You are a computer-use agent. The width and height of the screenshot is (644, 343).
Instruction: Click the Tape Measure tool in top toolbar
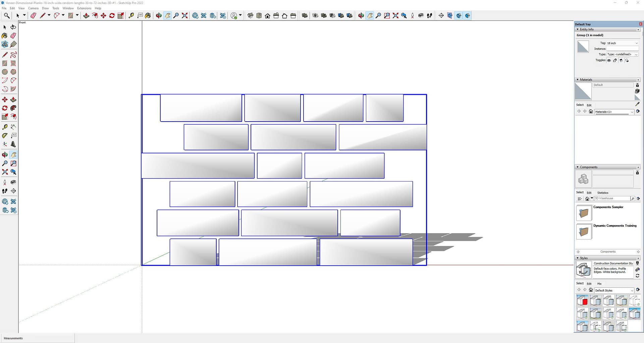pos(131,15)
